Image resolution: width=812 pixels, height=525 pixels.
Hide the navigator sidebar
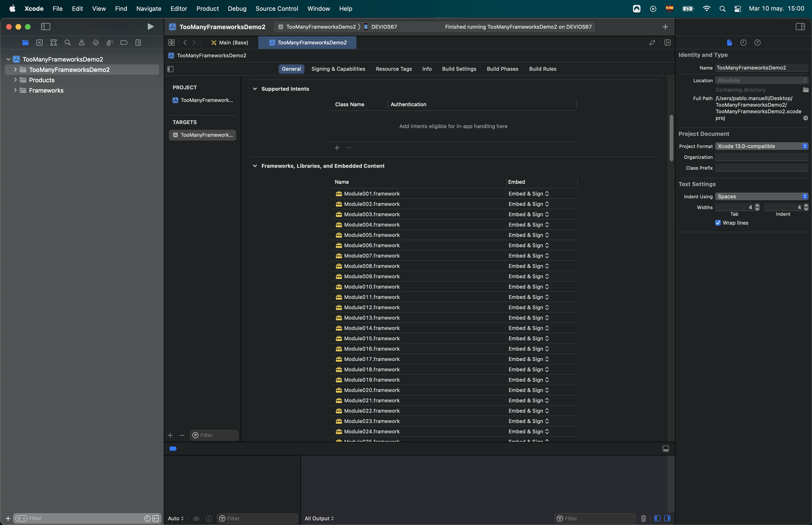[46, 27]
